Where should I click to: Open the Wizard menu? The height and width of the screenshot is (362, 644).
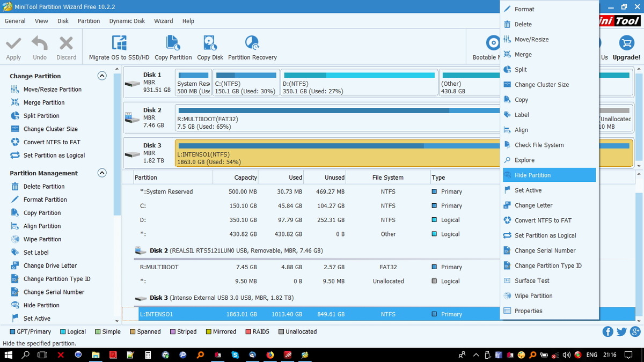click(x=164, y=21)
